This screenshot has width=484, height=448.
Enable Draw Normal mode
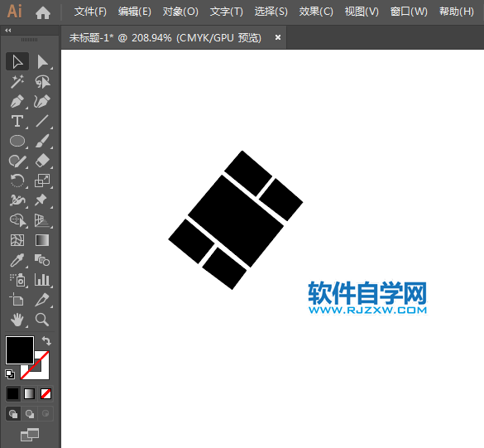coord(13,414)
